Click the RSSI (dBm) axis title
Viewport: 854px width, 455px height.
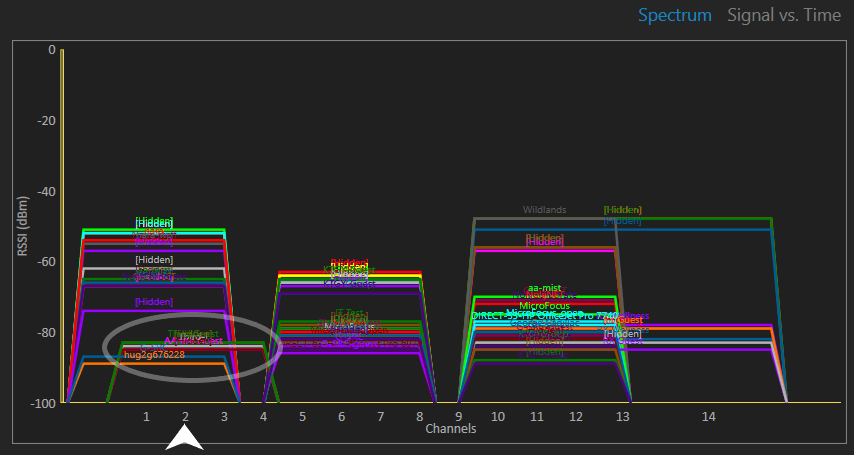22,226
